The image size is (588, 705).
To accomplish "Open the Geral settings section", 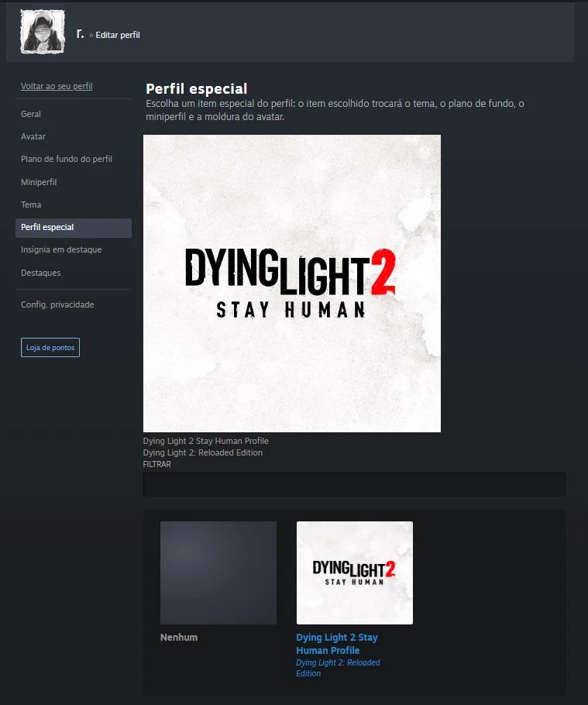I will pos(31,114).
